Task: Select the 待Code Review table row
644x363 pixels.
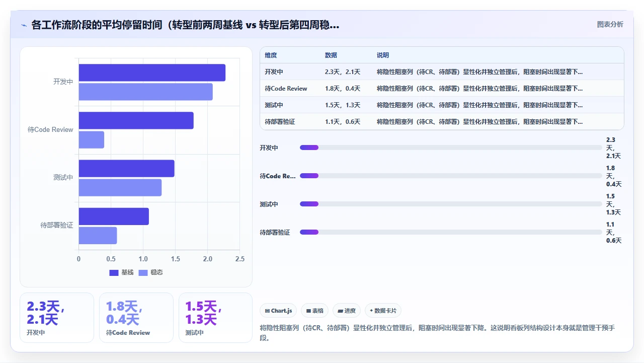Action: (442, 88)
